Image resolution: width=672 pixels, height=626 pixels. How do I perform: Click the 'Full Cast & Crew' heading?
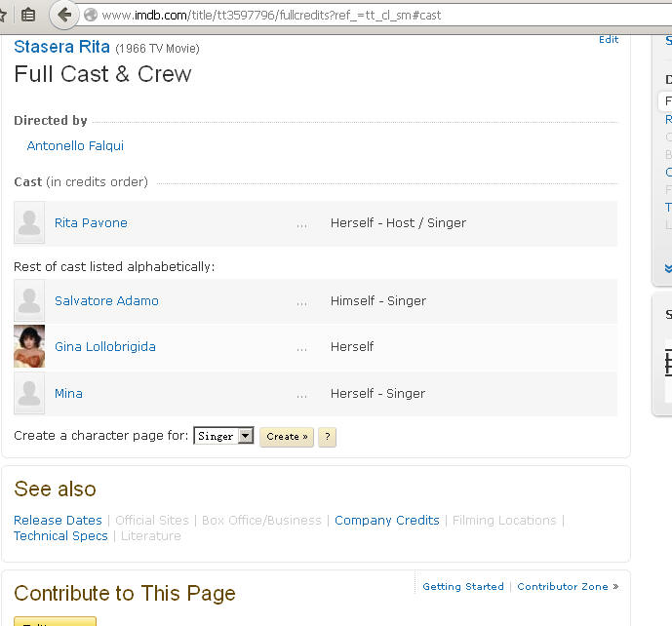click(102, 74)
